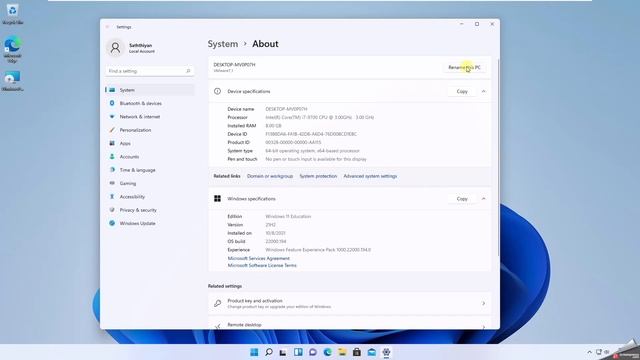Click the Accounts person icon in sidebar
Viewport: 640px width, 360px height.
[x=112, y=157]
